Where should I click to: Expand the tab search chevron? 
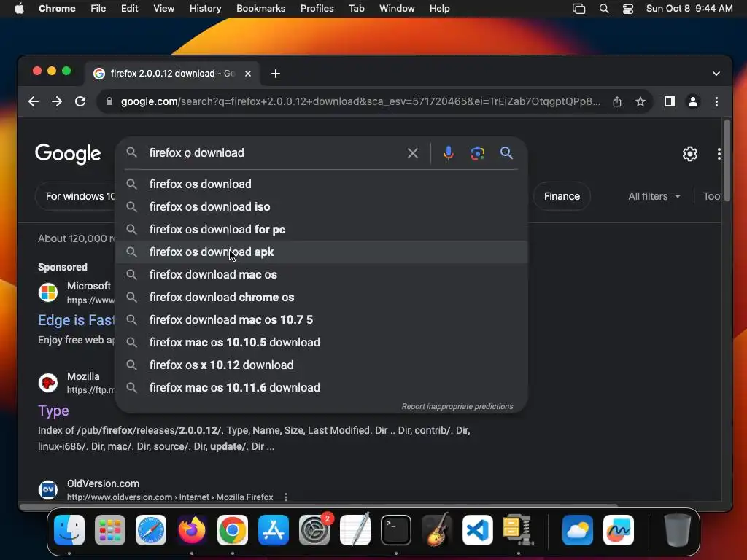[716, 74]
